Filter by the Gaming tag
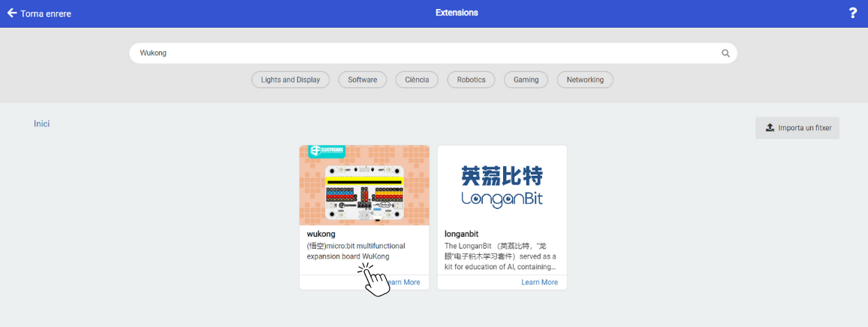Screen dimensions: 868x327 [526, 80]
